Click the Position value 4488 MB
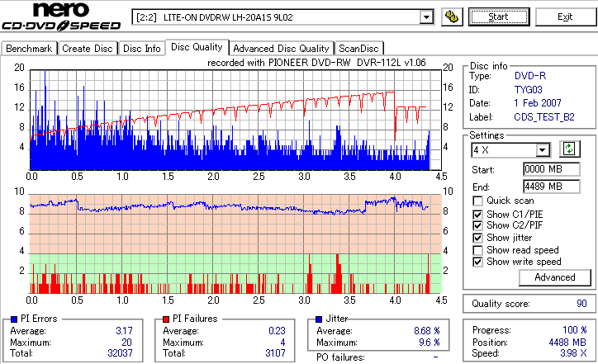 pos(567,343)
